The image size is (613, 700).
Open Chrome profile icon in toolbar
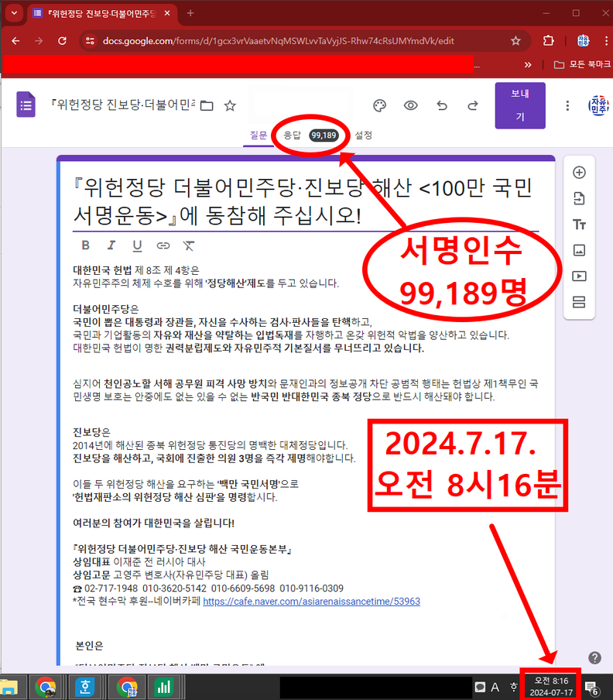pyautogui.click(x=583, y=40)
